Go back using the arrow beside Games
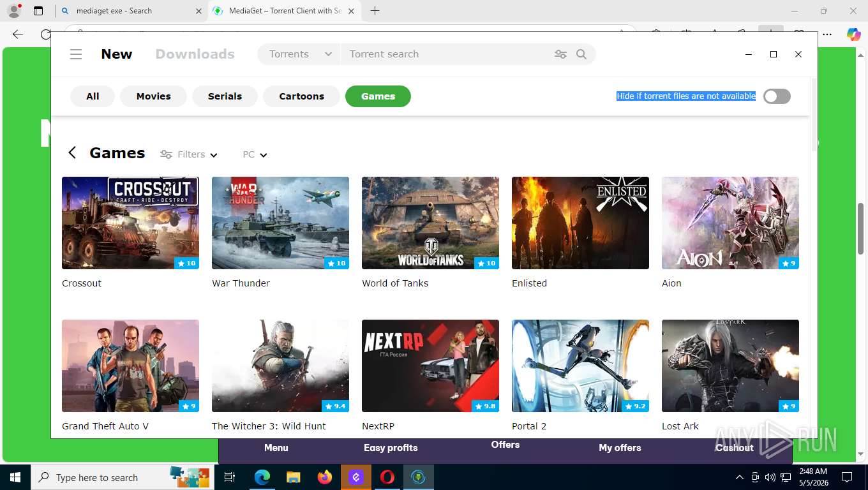The height and width of the screenshot is (490, 868). [72, 152]
